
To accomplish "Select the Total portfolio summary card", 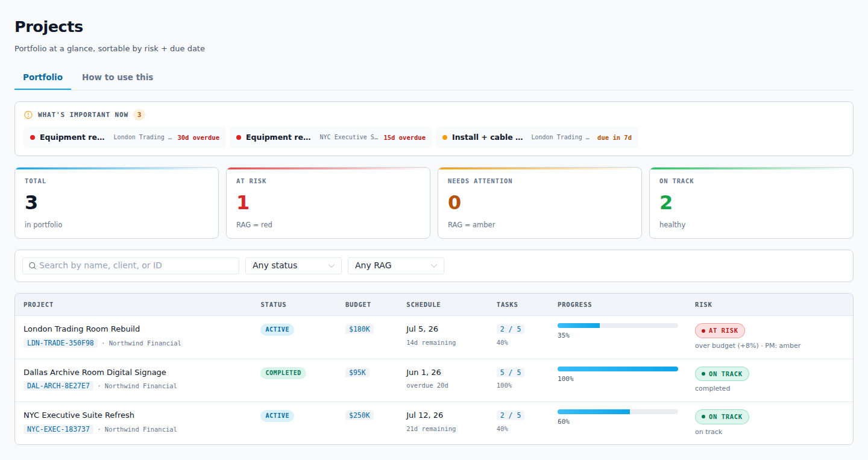I will click(116, 203).
